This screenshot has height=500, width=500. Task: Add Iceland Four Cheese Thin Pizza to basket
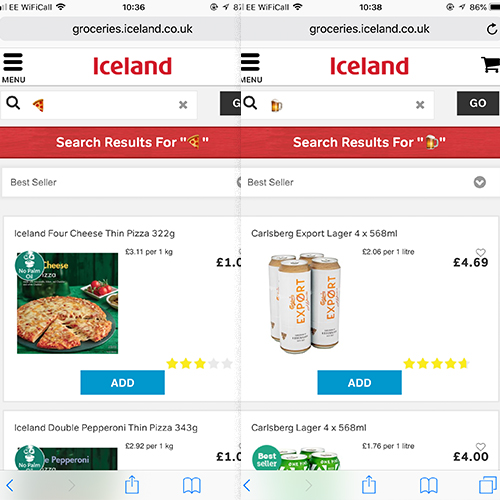click(122, 382)
